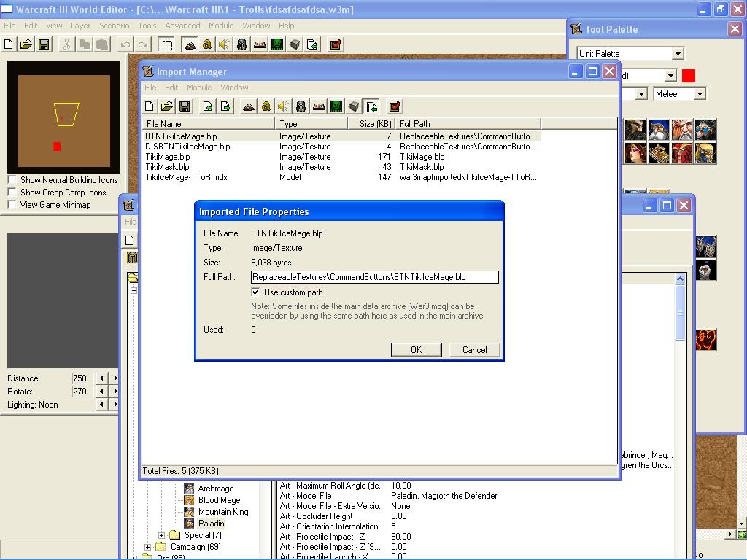Open Campaign Editor from main World Editor toolbar
Viewport: 747px width, 560px height.
coord(260,44)
